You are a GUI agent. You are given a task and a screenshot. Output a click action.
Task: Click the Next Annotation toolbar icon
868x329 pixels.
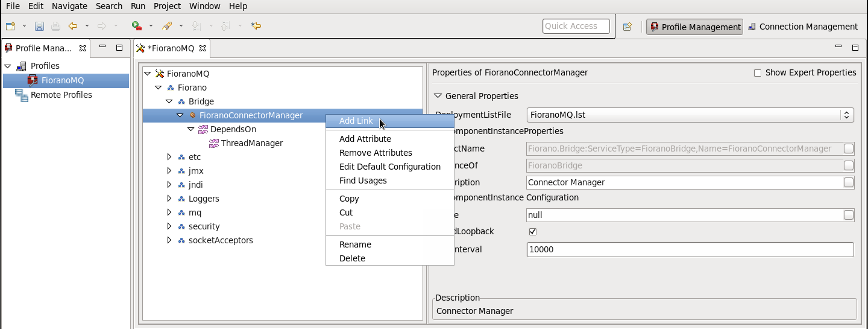(196, 26)
